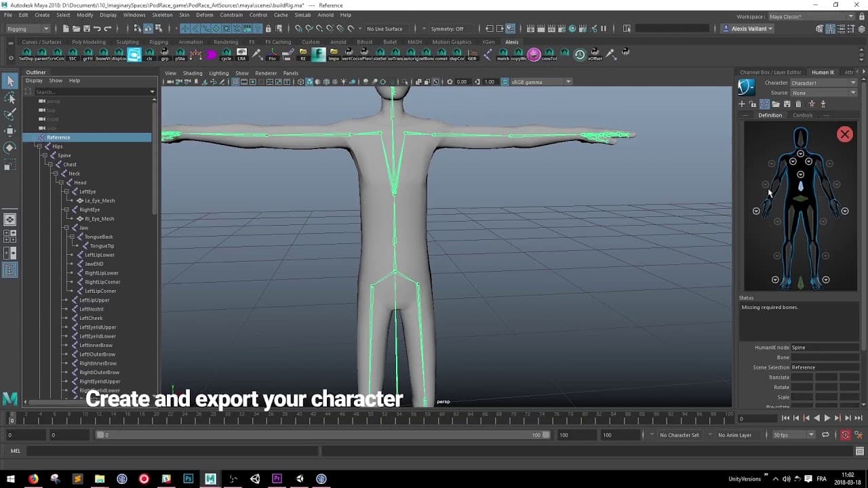This screenshot has height=488, width=868.
Task: Collapse the Hips joint in the Outliner
Action: (x=39, y=146)
